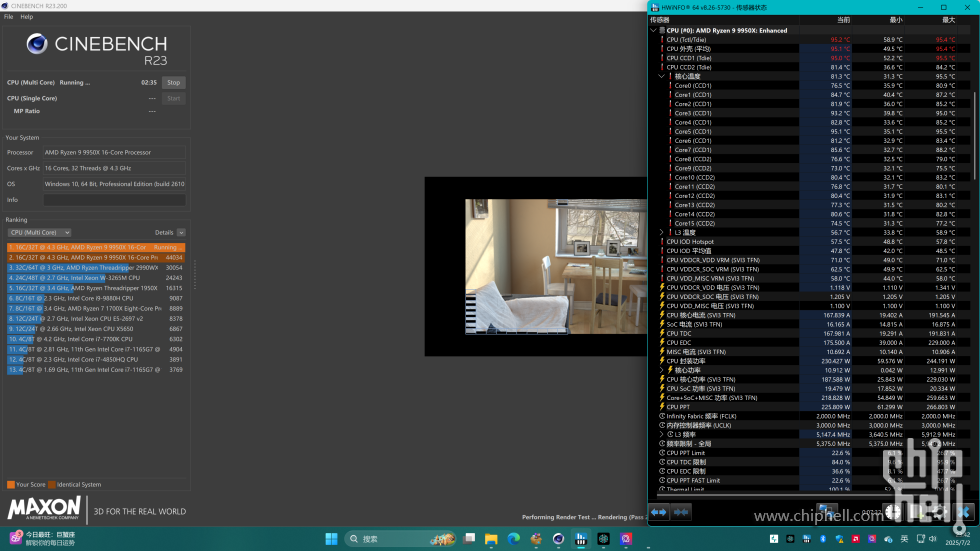
Task: Select the Threadripper 2990WX ranking row
Action: (96, 267)
